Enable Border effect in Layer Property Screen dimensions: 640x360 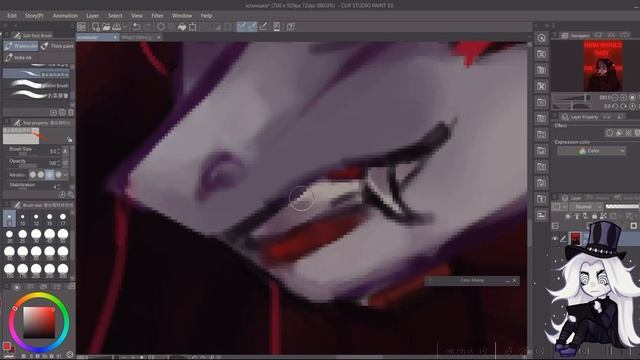(609, 133)
